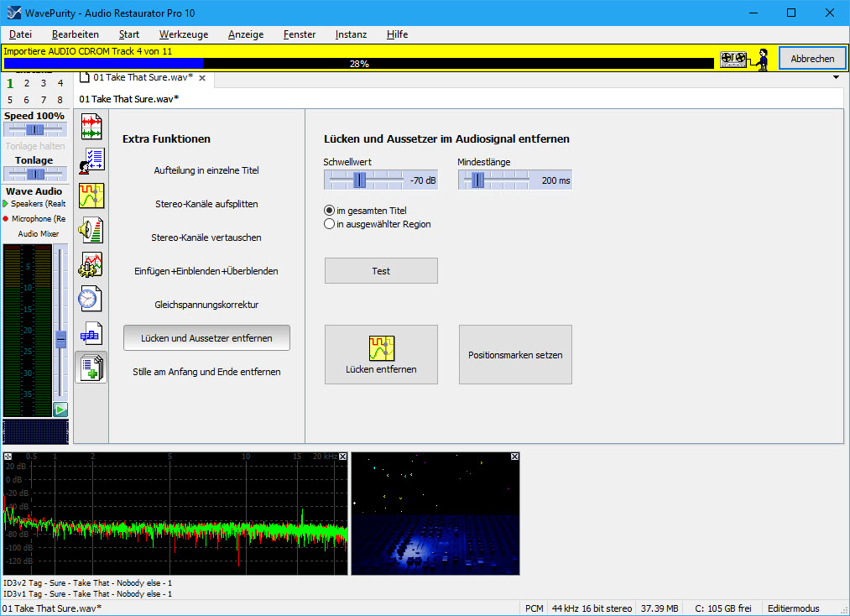Close the spectrum analyzer panel
This screenshot has height=616, width=850.
(x=342, y=457)
